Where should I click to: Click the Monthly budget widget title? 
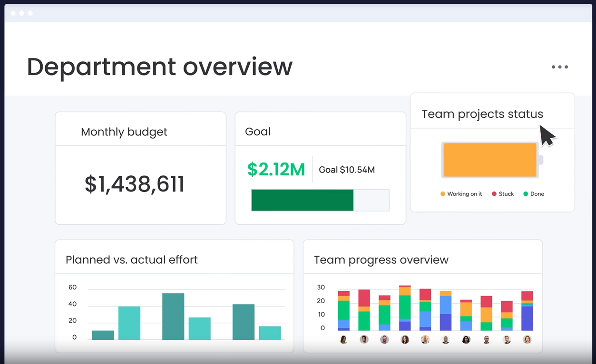pyautogui.click(x=124, y=132)
